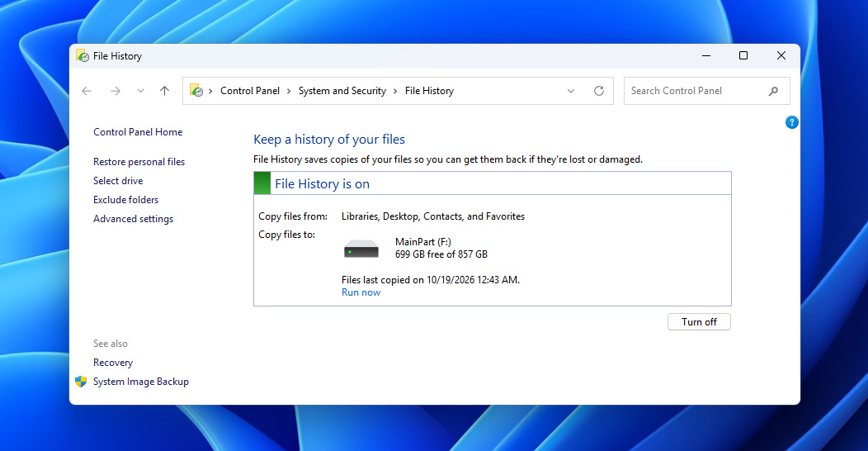Click the MainPart (F:) drive icon
This screenshot has width=868, height=451.
361,249
